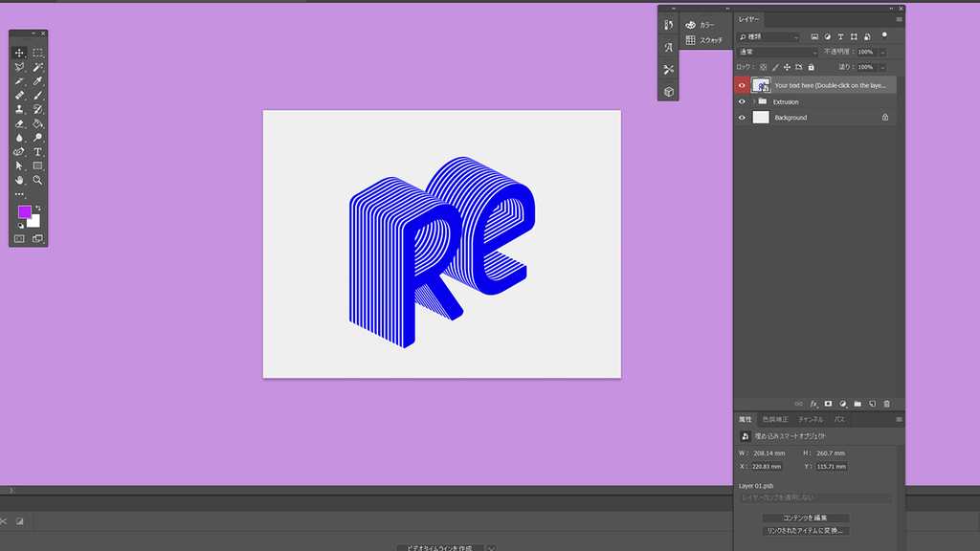Click the opacity 100% field

(866, 52)
